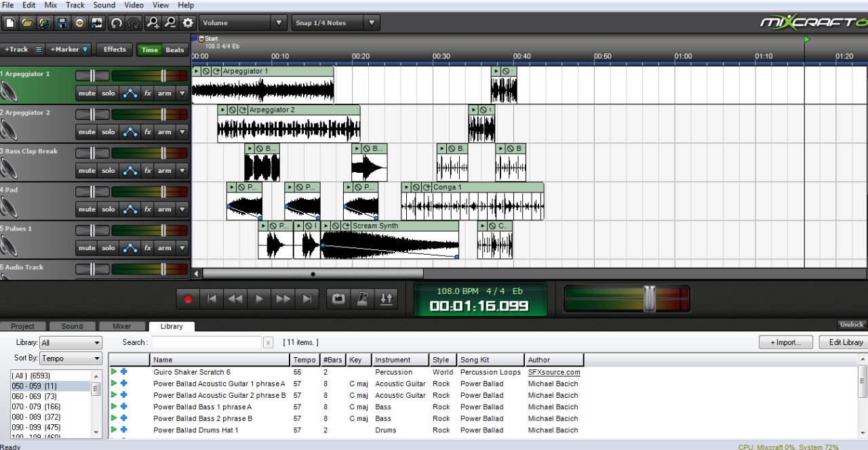Mute the Bass Clap Break track
This screenshot has height=450, width=868.
(x=87, y=170)
